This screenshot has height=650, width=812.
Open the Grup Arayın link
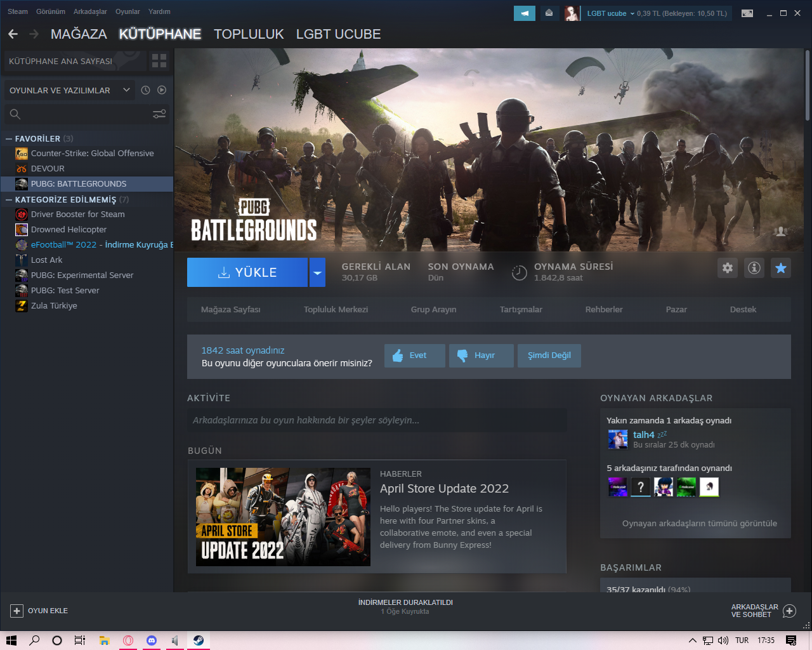[434, 310]
